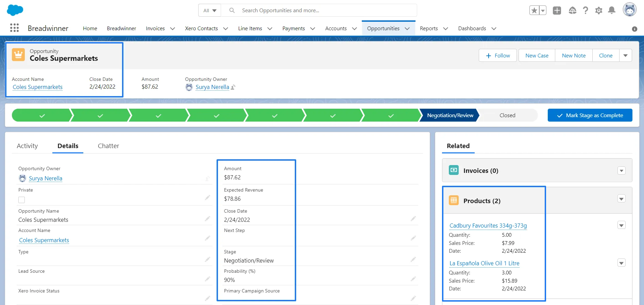Click the Salesforce cloud logo
The height and width of the screenshot is (305, 644).
pyautogui.click(x=15, y=10)
